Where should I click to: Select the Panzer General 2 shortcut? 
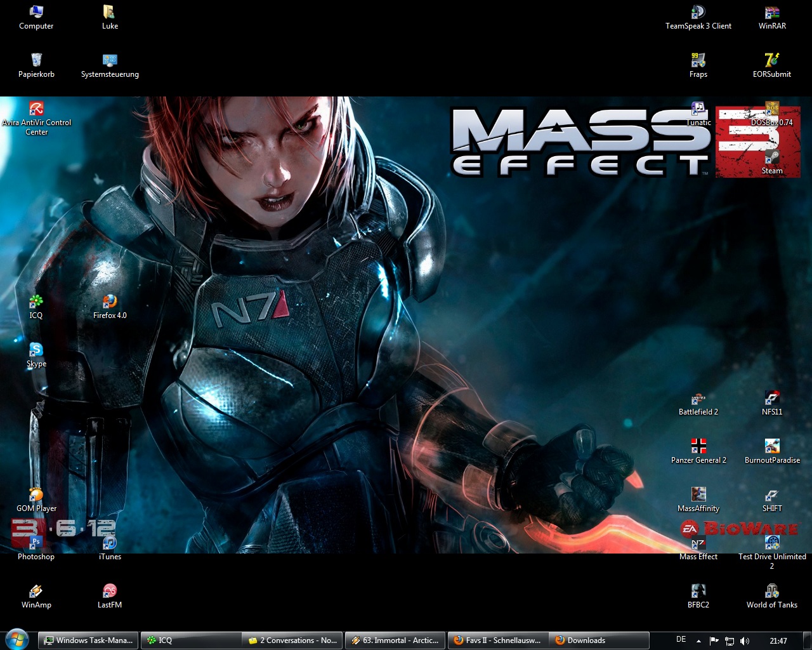coord(698,451)
